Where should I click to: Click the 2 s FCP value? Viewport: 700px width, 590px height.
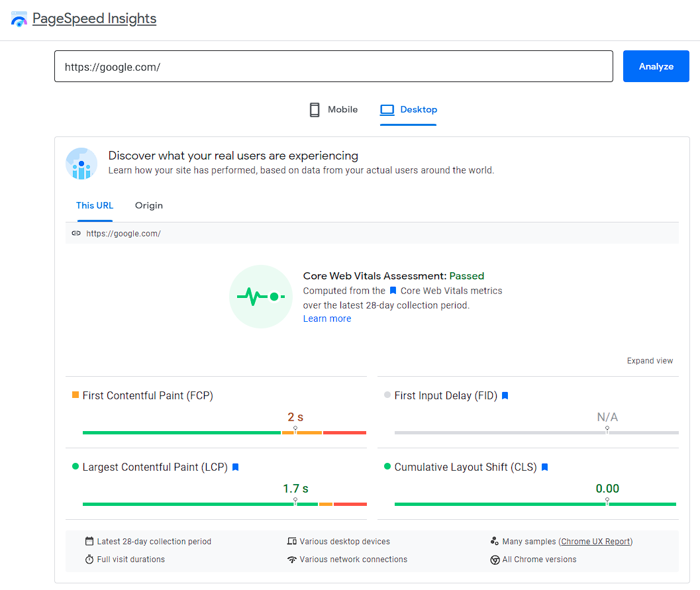[x=295, y=417]
